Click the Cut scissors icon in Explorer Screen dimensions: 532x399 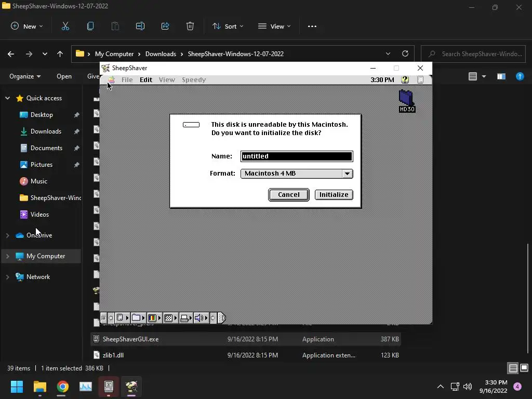click(65, 26)
